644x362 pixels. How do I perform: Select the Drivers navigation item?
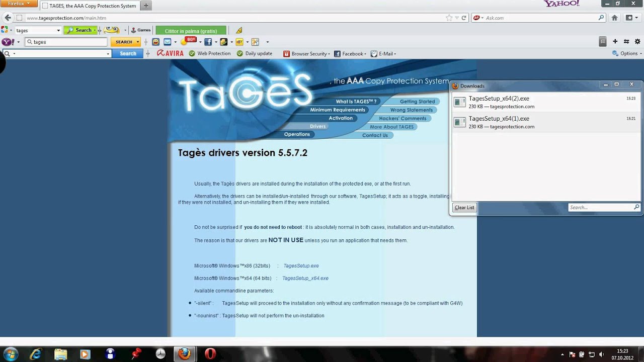(317, 126)
